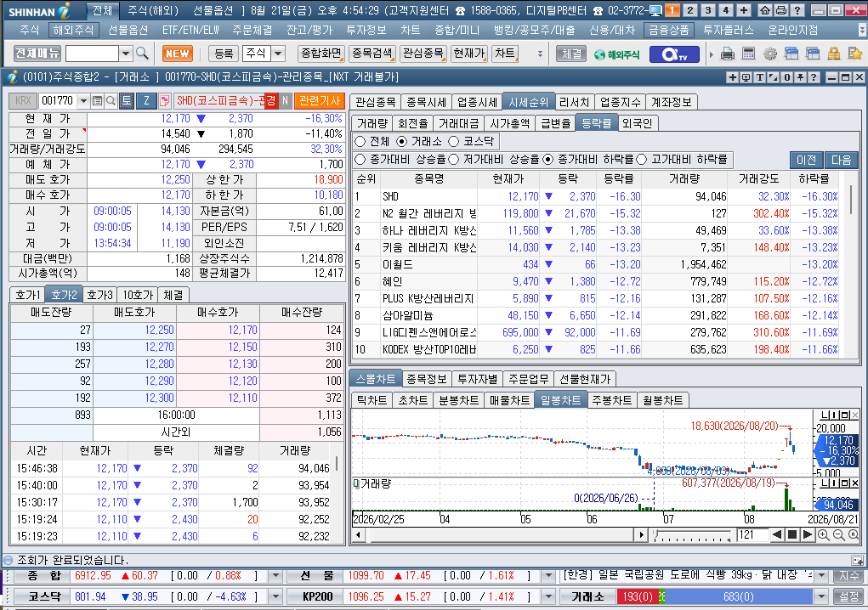
Task: Open dropdown next to 종합 index ticker
Action: 275,576
